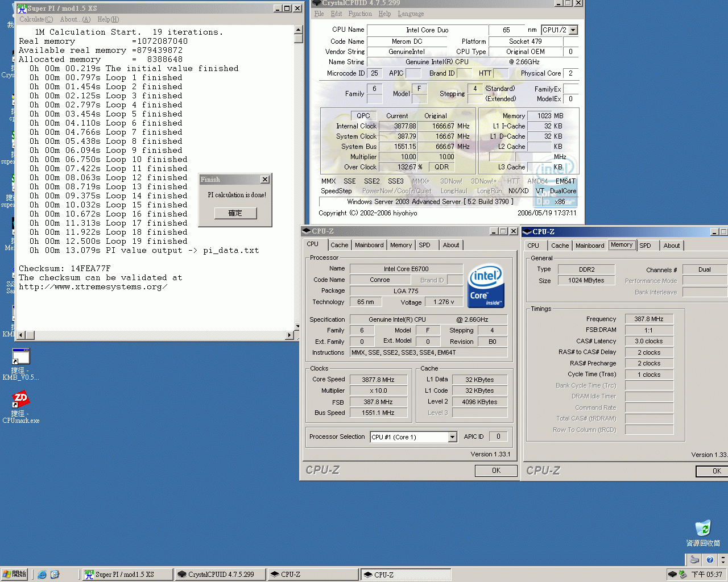
Task: Click the Voltage 1.276 v value
Action: click(x=444, y=302)
